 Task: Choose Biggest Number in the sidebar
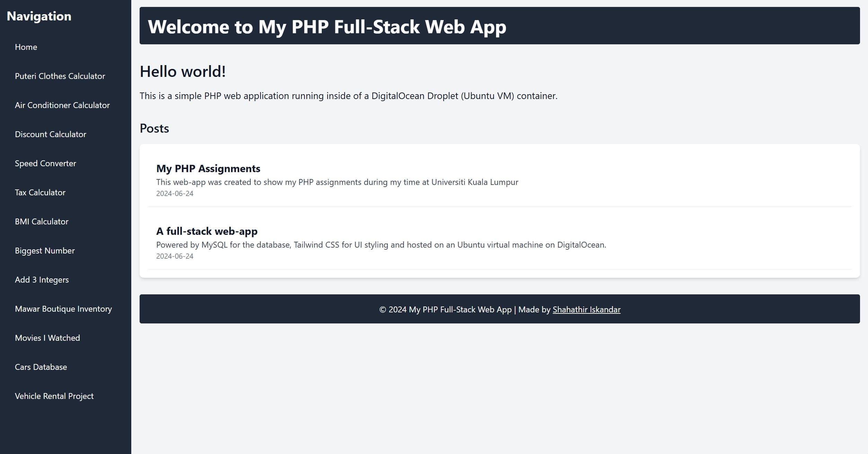(x=45, y=251)
